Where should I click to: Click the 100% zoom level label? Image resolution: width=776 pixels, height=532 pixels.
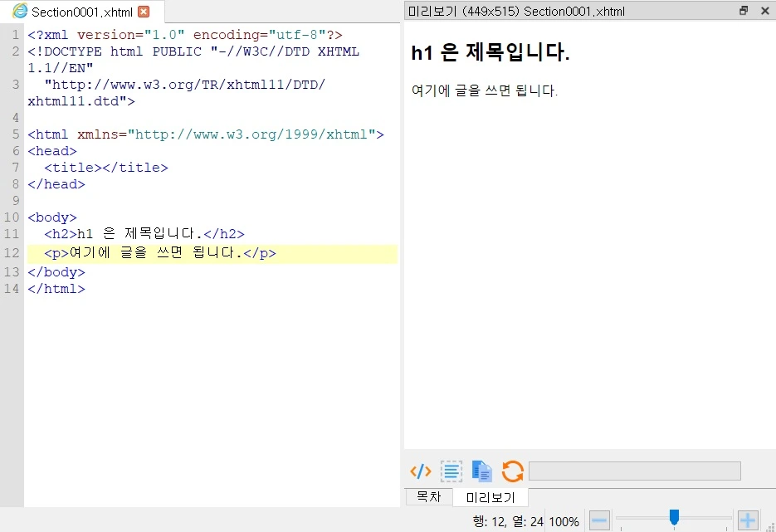[x=564, y=521]
